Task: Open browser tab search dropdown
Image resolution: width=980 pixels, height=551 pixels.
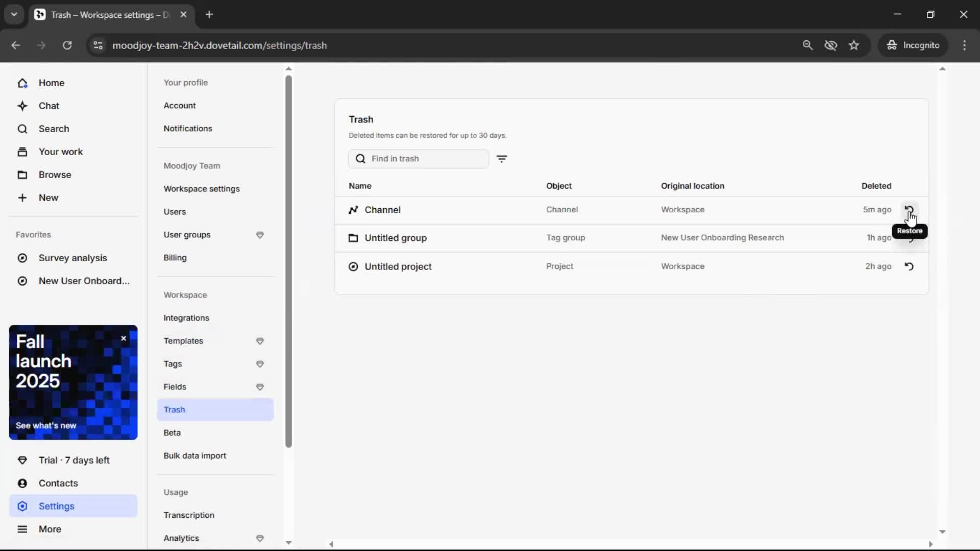Action: click(14, 14)
